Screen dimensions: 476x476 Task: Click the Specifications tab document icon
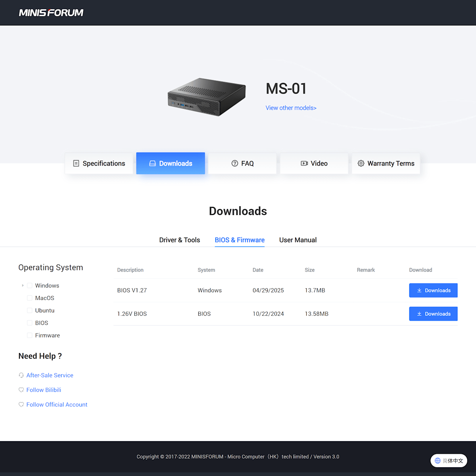[x=76, y=163]
